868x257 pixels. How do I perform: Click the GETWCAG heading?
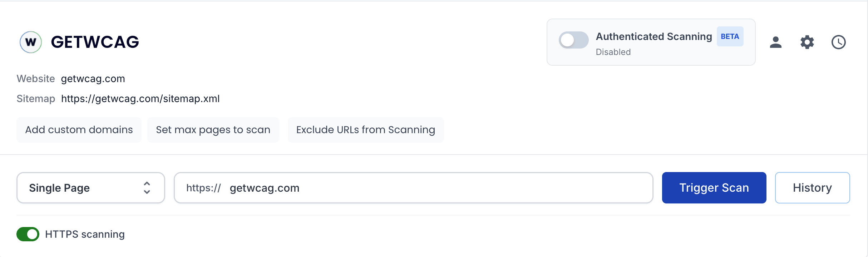point(94,42)
